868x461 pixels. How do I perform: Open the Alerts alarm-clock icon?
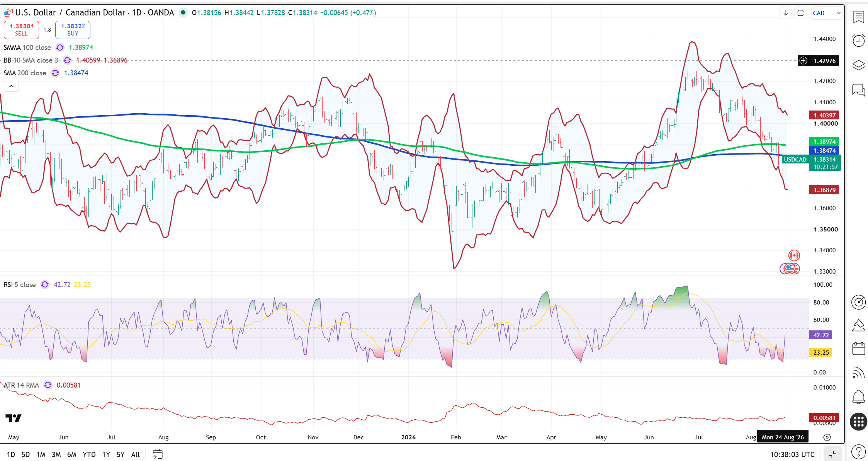[x=858, y=41]
